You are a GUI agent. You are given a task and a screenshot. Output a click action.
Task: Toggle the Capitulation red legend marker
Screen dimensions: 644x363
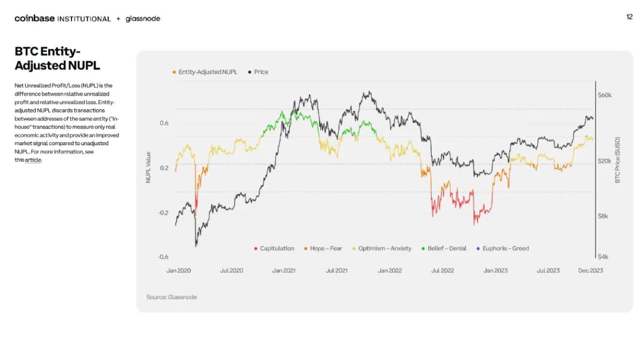255,249
